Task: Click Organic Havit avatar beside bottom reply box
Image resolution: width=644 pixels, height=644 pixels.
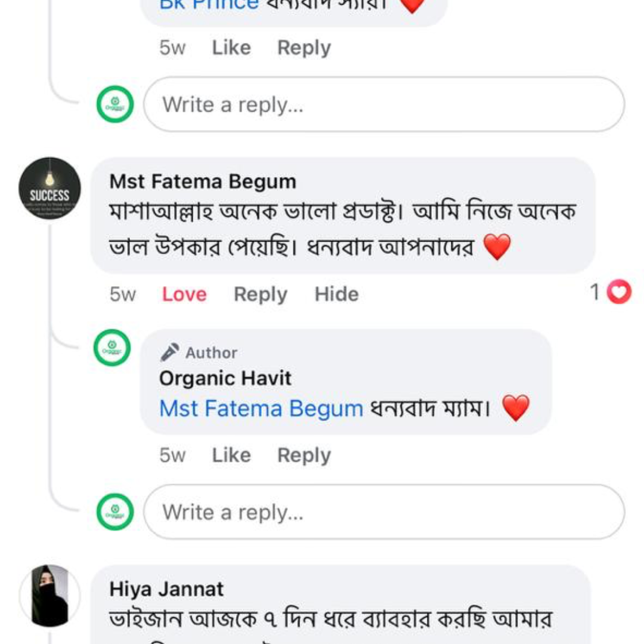Action: point(115,512)
